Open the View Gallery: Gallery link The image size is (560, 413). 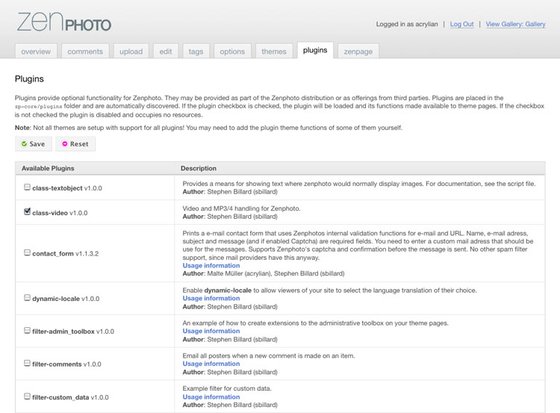(x=515, y=24)
